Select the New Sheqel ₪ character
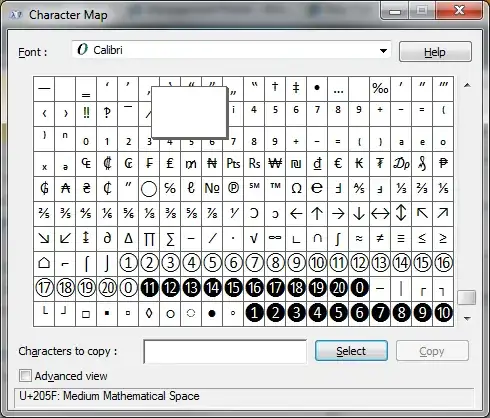Image resolution: width=490 pixels, height=418 pixels. click(296, 164)
